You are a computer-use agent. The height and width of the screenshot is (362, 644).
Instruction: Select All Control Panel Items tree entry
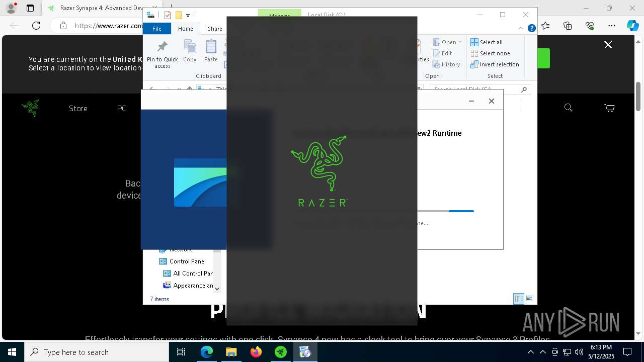(188, 274)
